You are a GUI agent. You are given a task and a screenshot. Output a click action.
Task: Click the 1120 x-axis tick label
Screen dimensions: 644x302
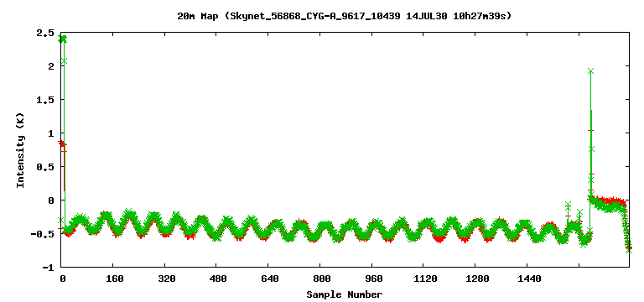(x=424, y=279)
